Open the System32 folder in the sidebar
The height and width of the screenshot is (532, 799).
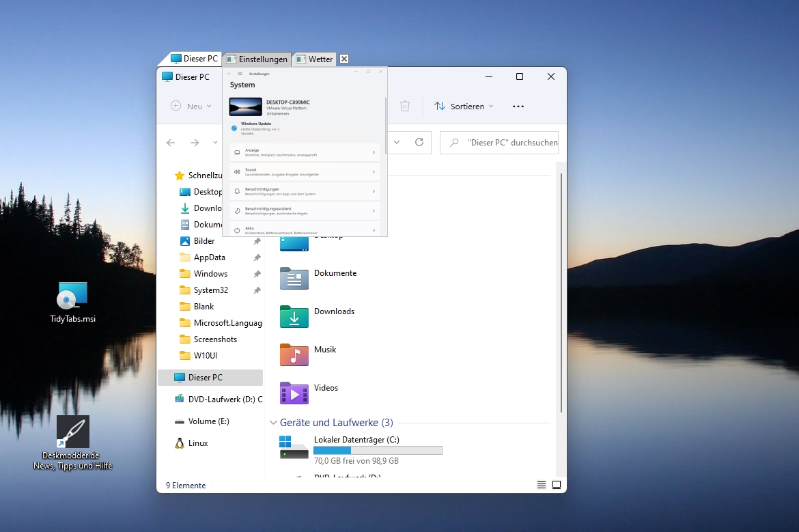click(204, 290)
